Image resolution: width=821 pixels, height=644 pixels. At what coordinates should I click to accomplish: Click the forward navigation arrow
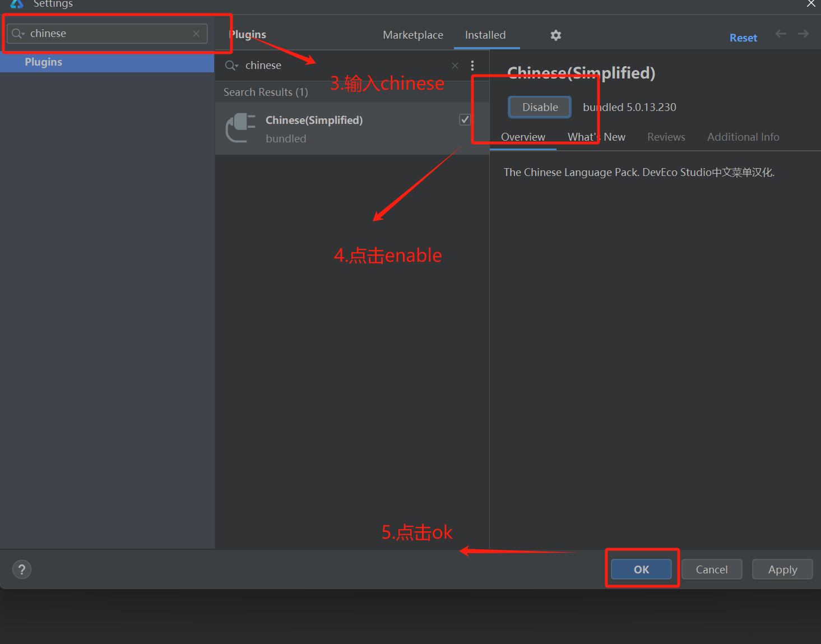803,34
